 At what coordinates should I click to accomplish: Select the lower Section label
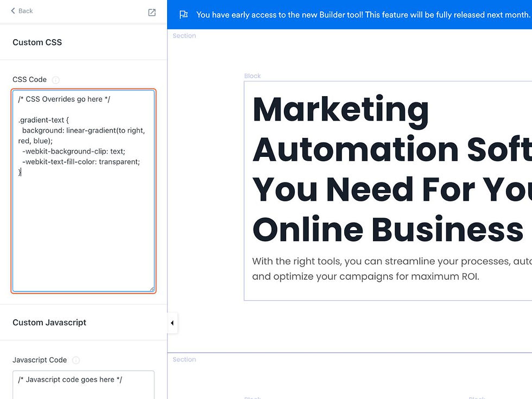pos(184,359)
